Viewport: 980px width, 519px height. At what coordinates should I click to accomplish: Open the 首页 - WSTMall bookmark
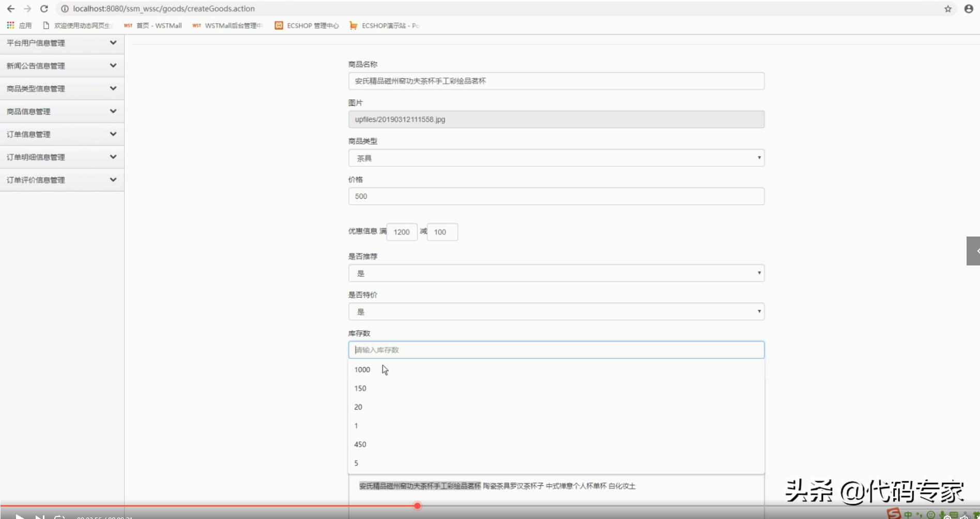click(x=153, y=25)
